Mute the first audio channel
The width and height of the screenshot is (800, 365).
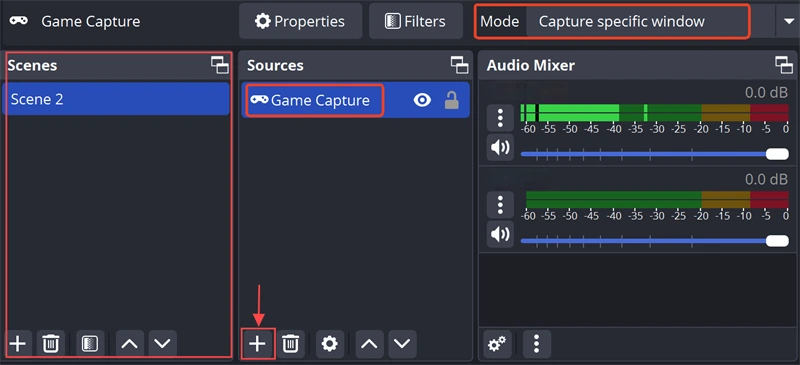point(500,148)
